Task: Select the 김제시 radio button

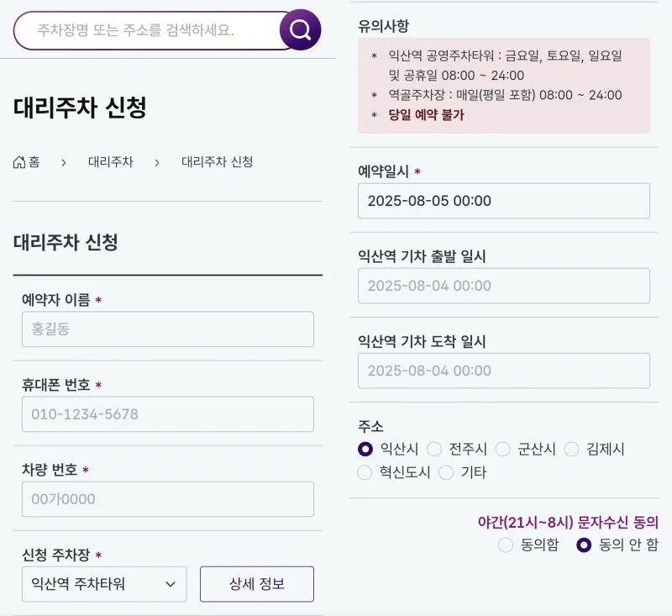Action: (x=572, y=450)
